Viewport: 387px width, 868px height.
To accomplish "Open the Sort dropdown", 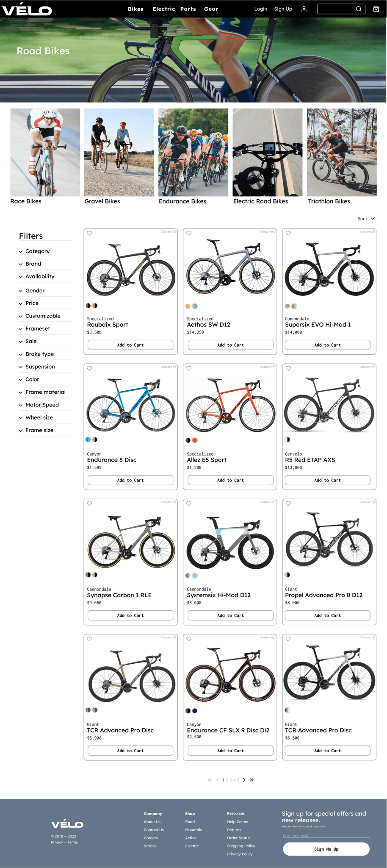I will pos(366,219).
